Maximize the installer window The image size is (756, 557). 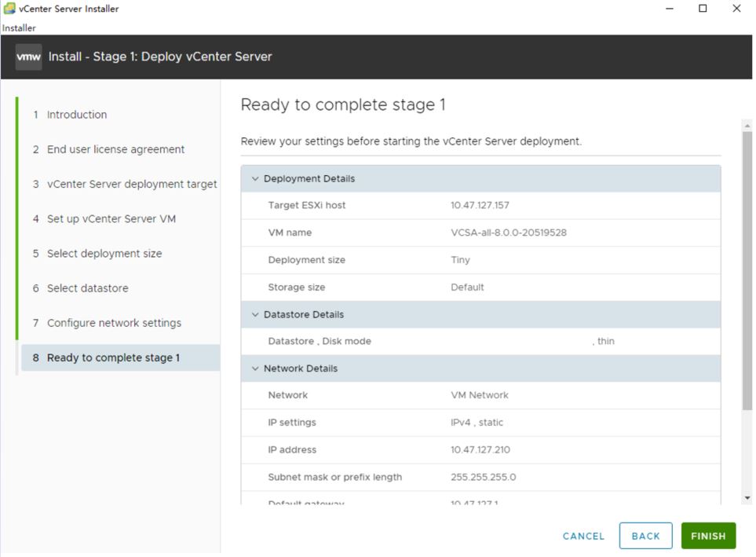tap(703, 9)
